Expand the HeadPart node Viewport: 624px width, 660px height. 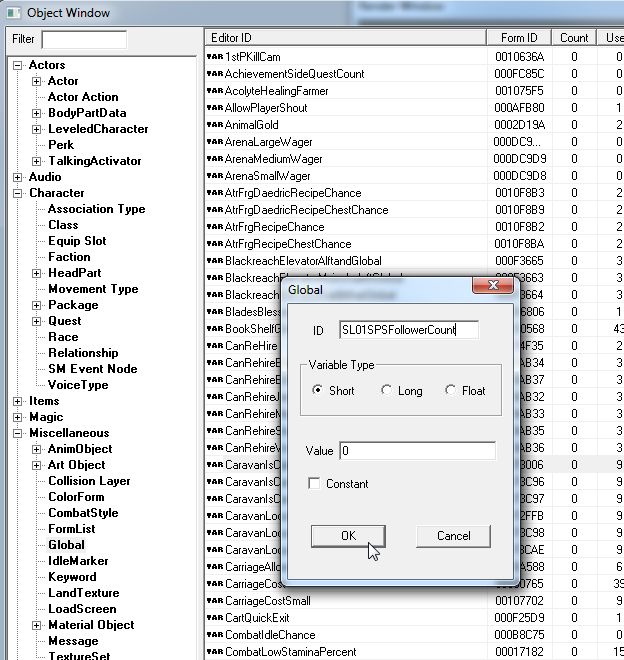point(37,273)
